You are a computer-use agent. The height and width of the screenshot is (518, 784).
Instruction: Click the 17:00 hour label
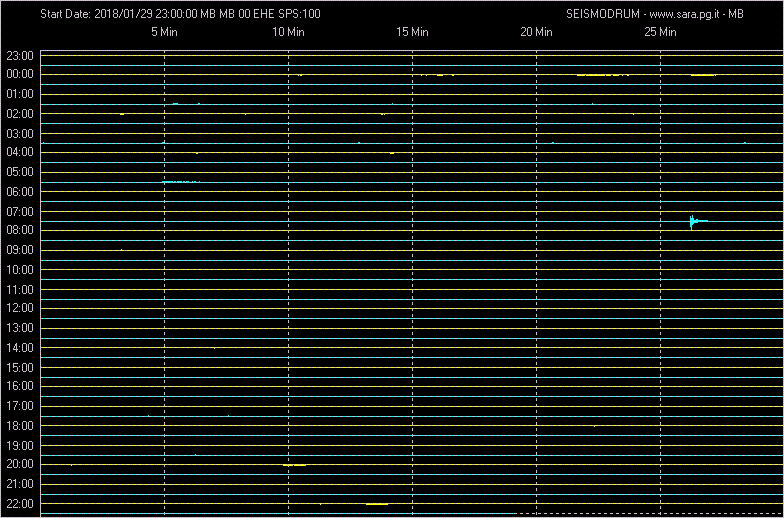click(20, 406)
